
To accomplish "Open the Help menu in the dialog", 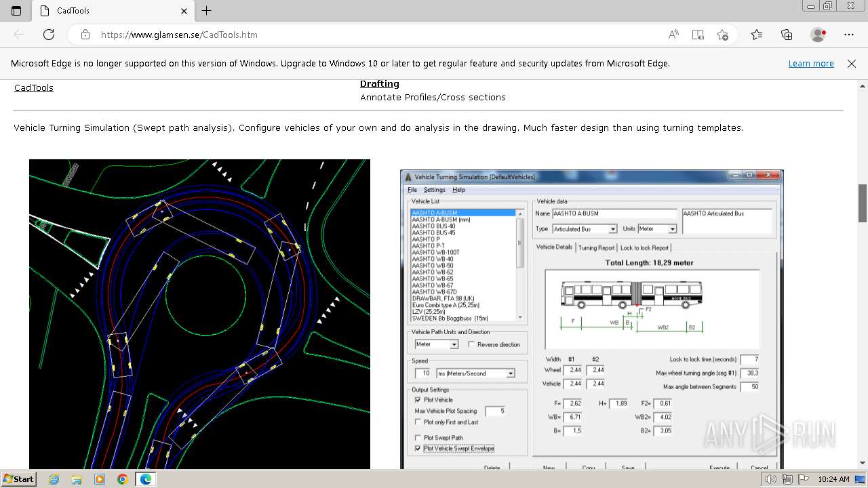I will [459, 190].
